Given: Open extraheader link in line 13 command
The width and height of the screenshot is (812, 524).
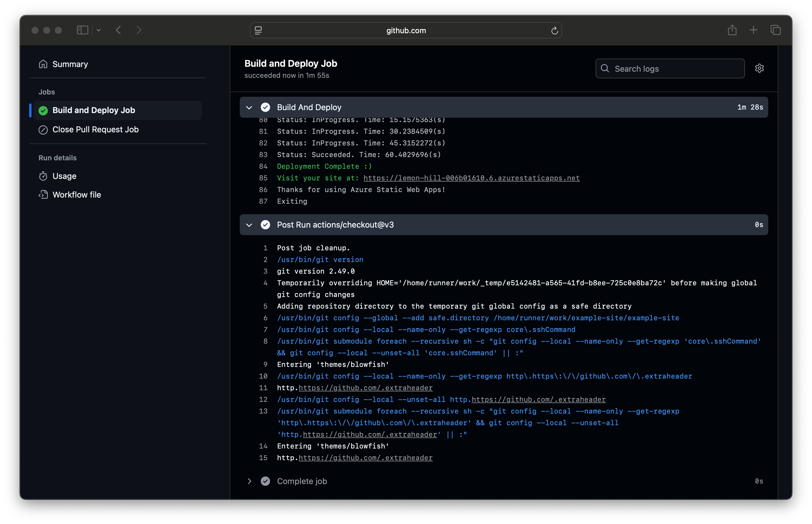Looking at the screenshot, I should (x=370, y=435).
